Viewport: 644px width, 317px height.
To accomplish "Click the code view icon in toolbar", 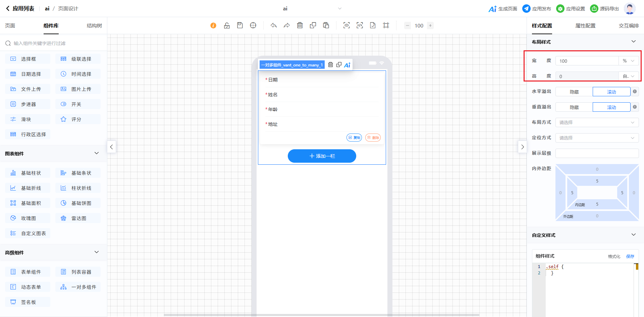I will pos(360,25).
